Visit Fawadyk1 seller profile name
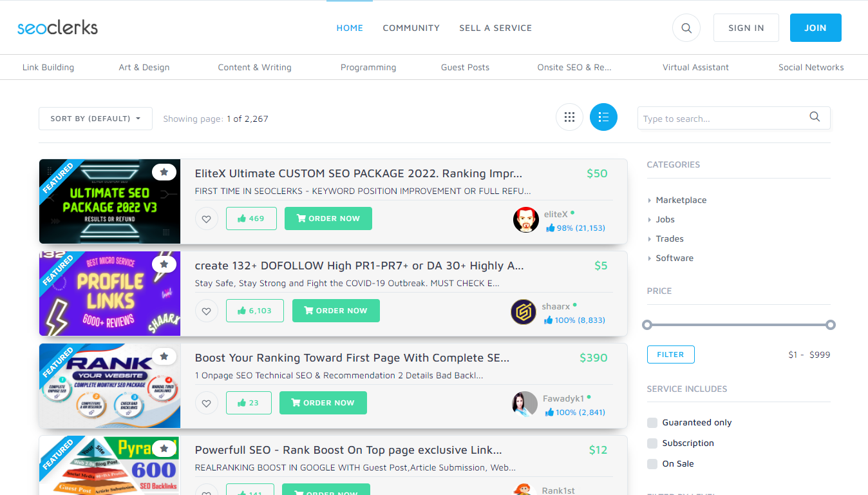Screen dimensions: 868x495 pos(563,398)
